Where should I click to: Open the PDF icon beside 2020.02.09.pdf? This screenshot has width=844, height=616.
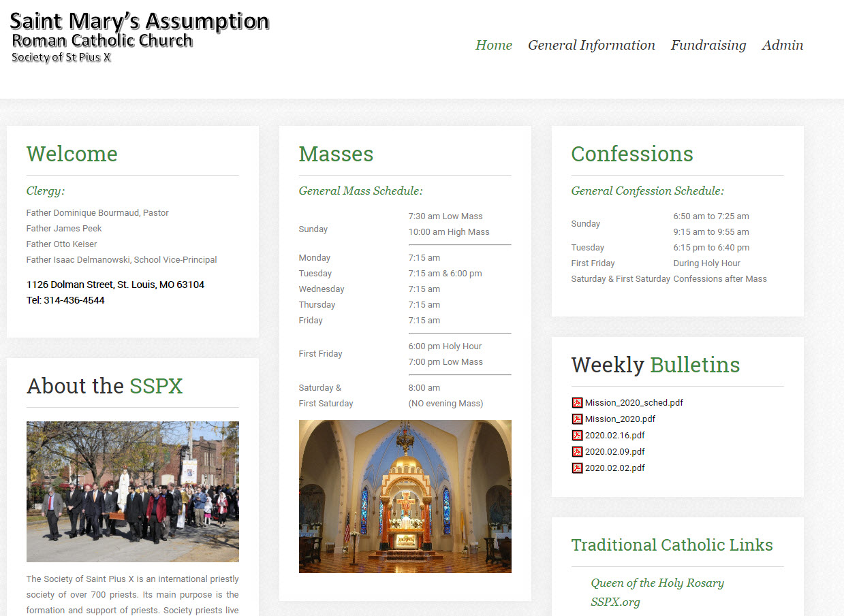(x=577, y=451)
